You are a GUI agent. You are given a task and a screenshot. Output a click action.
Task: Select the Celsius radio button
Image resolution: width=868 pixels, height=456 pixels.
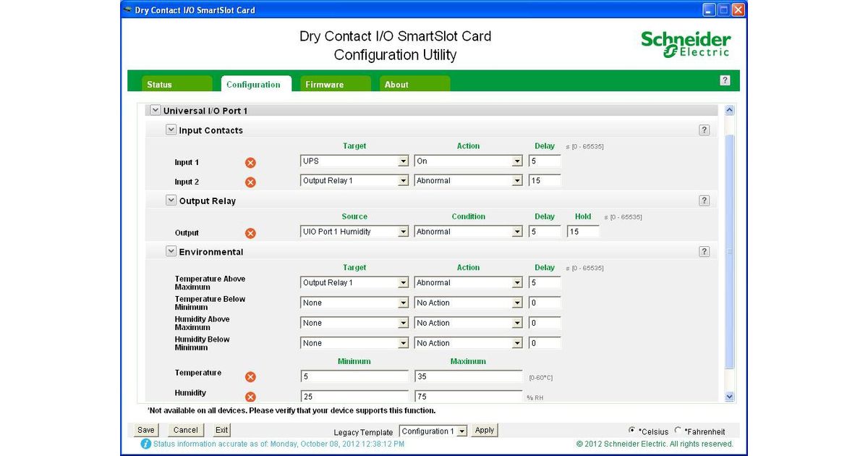pyautogui.click(x=632, y=430)
